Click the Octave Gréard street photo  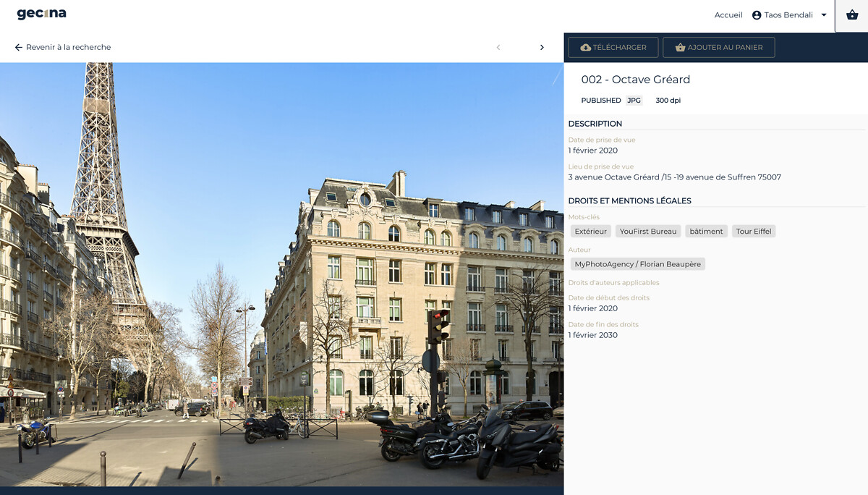[282, 274]
